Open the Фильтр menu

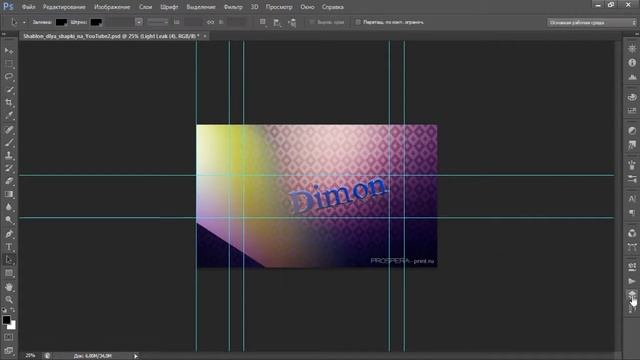[x=233, y=7]
